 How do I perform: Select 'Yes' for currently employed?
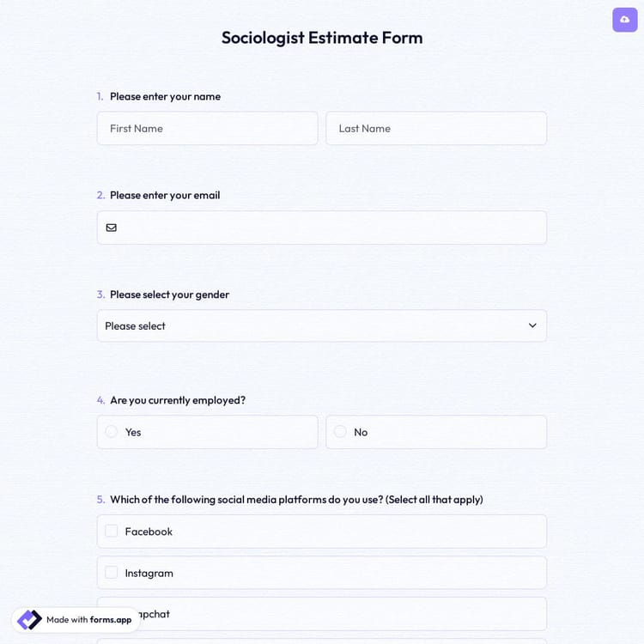pos(112,432)
